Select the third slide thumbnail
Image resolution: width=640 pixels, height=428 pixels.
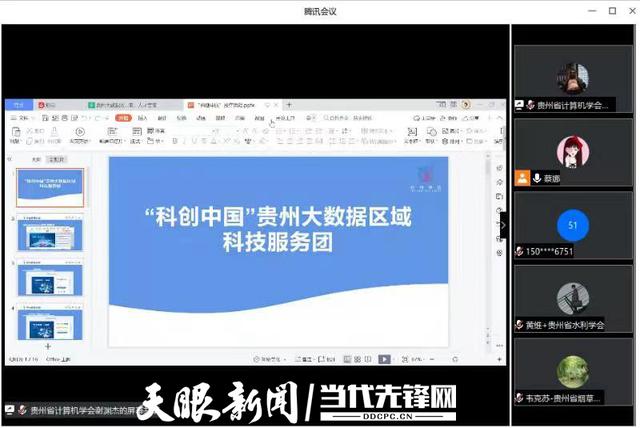click(50, 280)
